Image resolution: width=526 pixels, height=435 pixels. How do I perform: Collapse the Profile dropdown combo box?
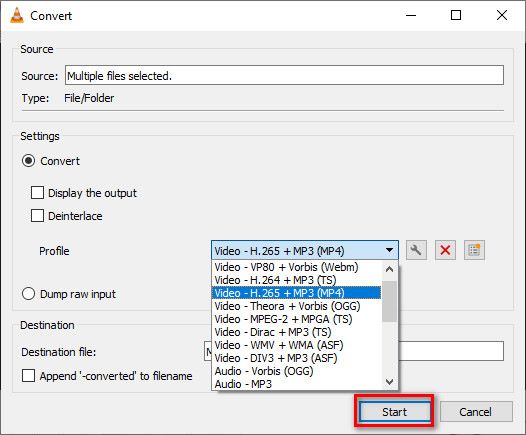coord(305,250)
